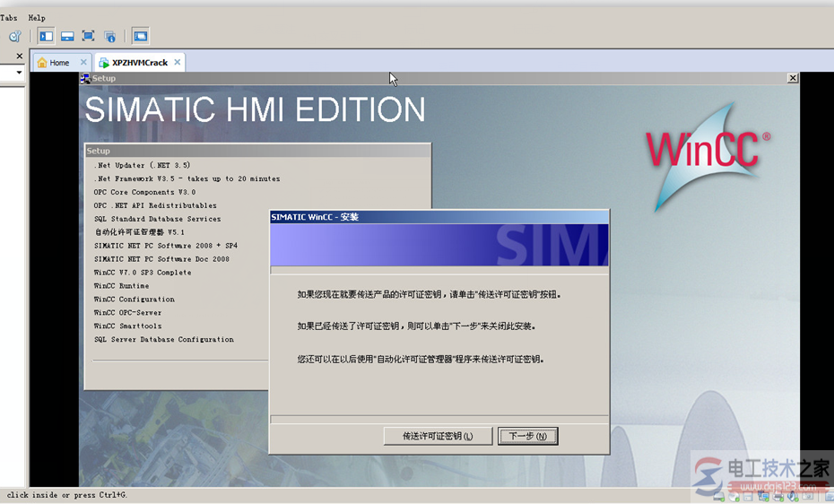The height and width of the screenshot is (504, 834).
Task: Click the grey Setup window title bar
Action: click(x=439, y=78)
